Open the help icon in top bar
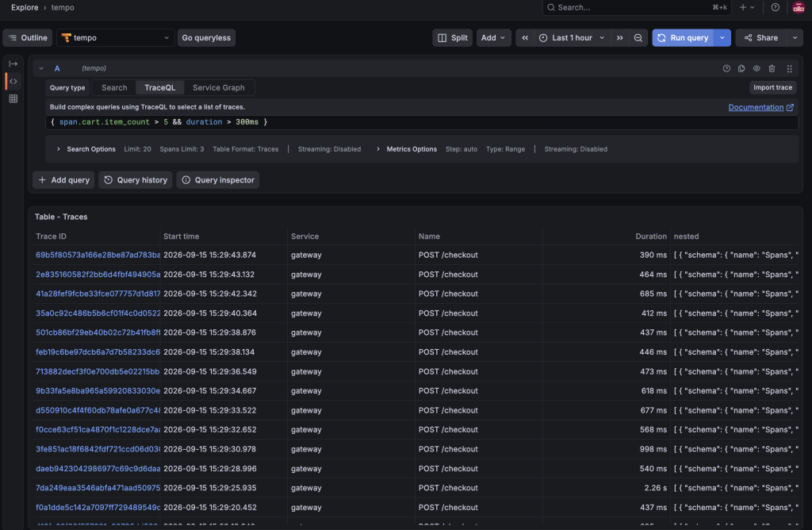Viewport: 812px width, 530px height. (775, 7)
